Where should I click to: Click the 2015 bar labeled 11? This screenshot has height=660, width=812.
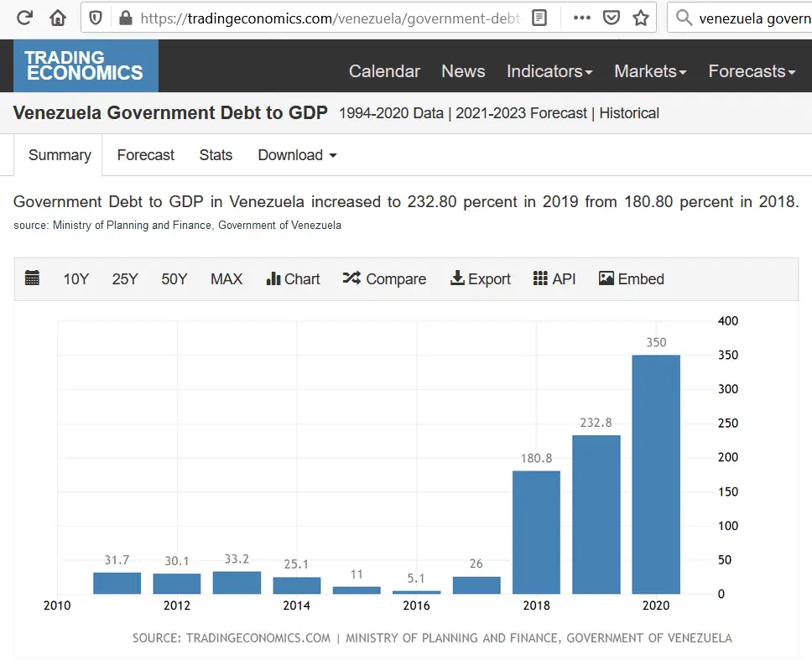(357, 590)
